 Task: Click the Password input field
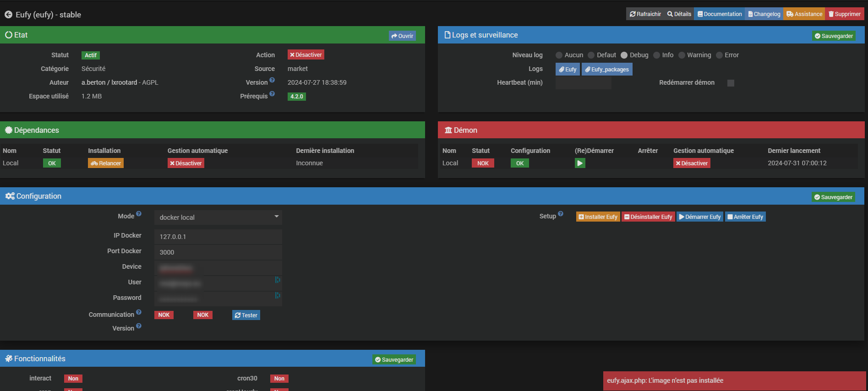(218, 299)
